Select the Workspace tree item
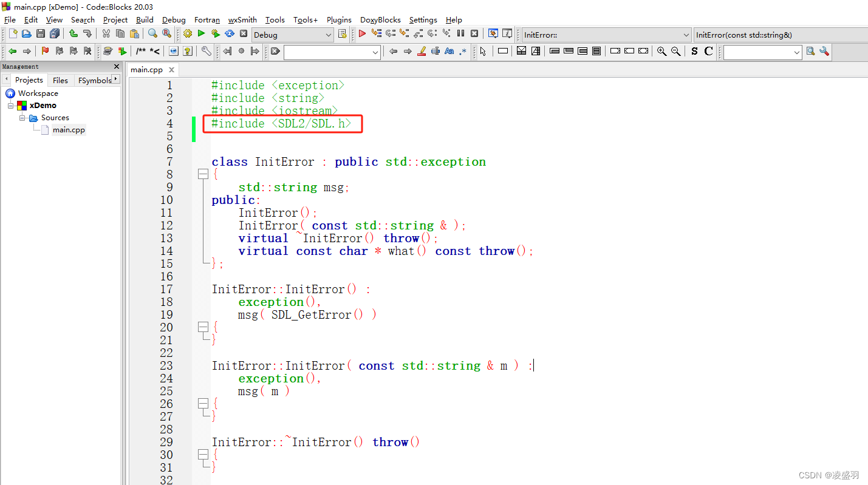Image resolution: width=868 pixels, height=485 pixels. click(x=38, y=93)
